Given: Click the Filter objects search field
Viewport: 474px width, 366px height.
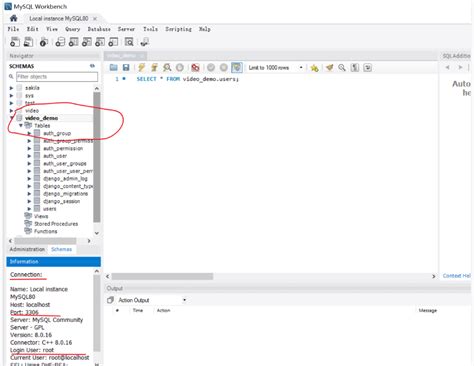Looking at the screenshot, I should coord(57,77).
